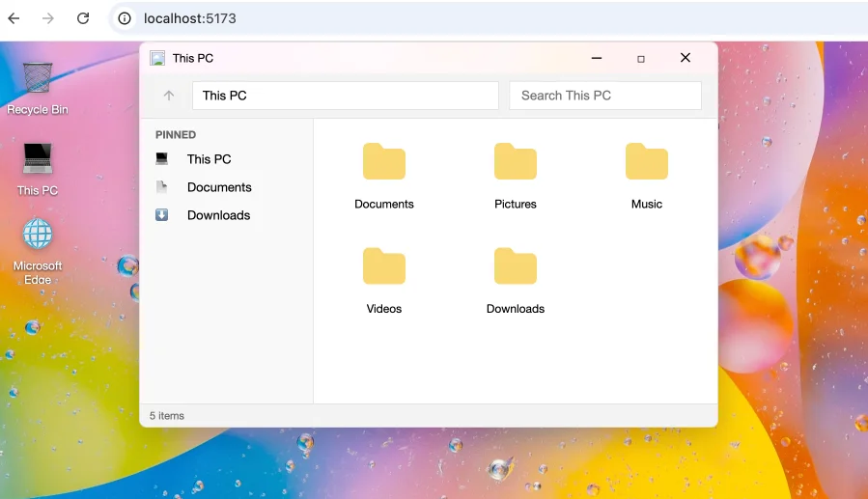Image resolution: width=868 pixels, height=499 pixels.
Task: Select This PC in pinned sidebar
Action: pyautogui.click(x=209, y=159)
